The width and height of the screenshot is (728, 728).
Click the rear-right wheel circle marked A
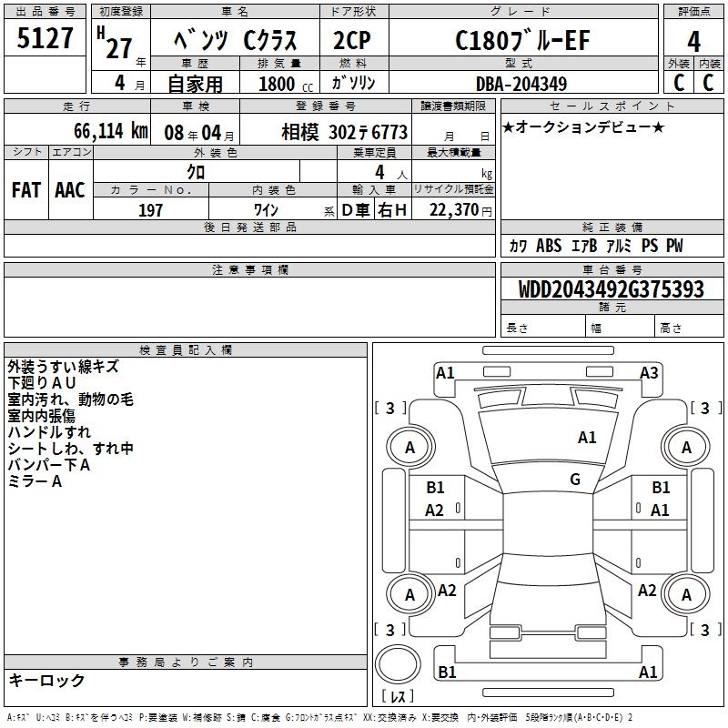click(x=686, y=595)
